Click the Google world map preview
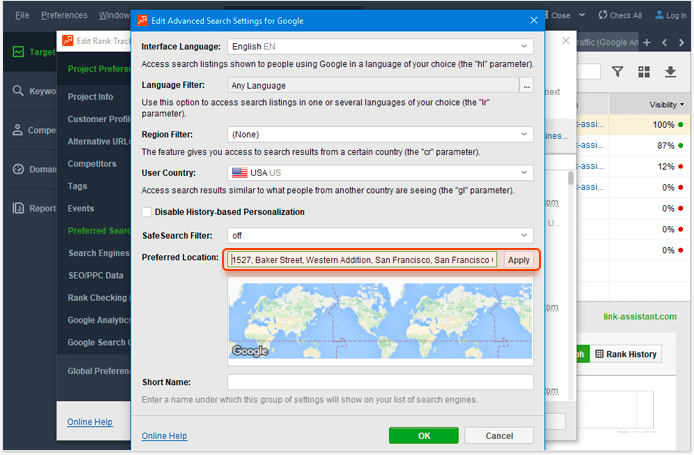This screenshot has width=694, height=455. click(x=380, y=321)
